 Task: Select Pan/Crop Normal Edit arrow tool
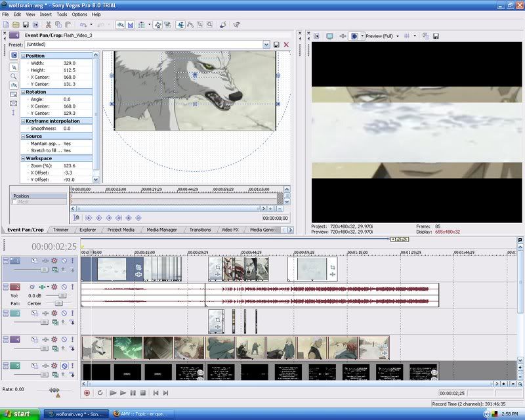[x=14, y=68]
